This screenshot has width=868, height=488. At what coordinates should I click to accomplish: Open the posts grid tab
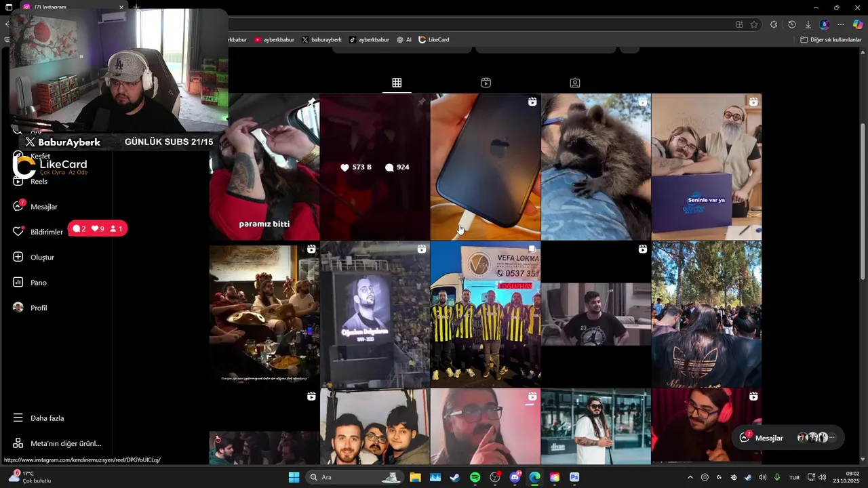[x=397, y=83]
